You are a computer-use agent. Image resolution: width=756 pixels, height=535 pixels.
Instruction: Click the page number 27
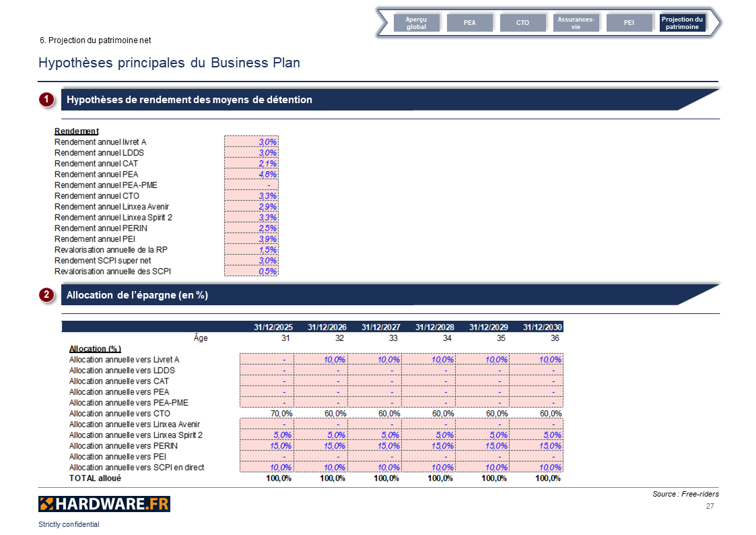pos(710,506)
